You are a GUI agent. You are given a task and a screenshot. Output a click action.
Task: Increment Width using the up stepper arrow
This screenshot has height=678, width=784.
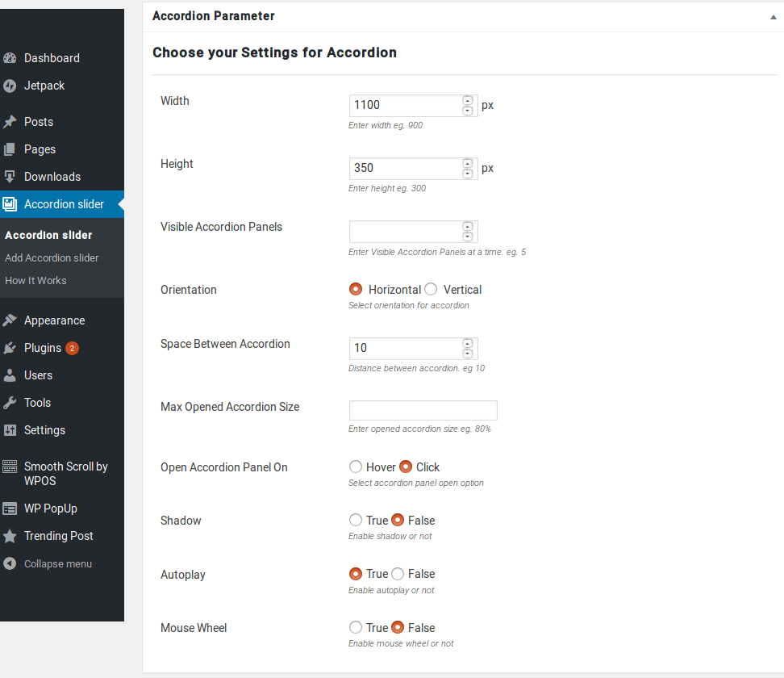468,100
